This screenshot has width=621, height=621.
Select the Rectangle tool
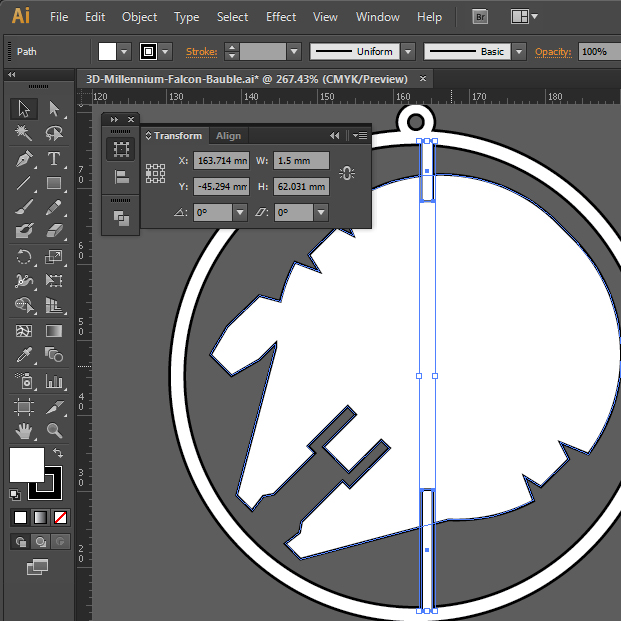[54, 183]
